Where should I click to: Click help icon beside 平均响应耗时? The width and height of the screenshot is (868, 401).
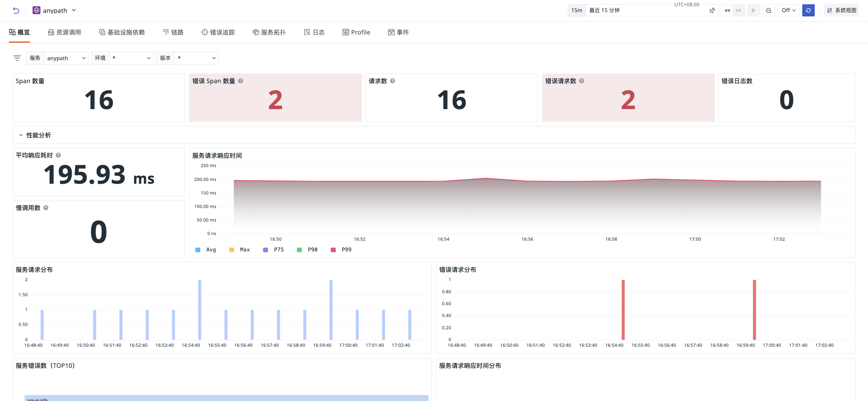click(58, 155)
